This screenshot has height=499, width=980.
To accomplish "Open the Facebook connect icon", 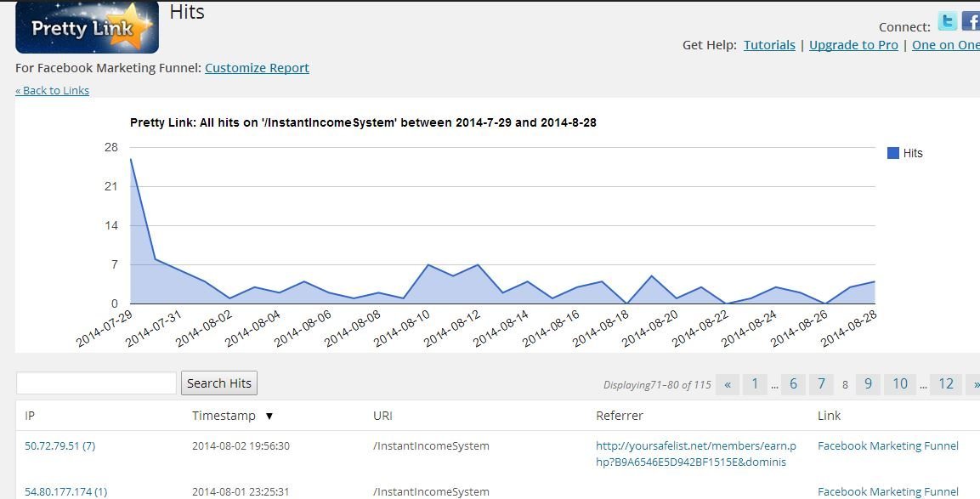I will tap(971, 22).
